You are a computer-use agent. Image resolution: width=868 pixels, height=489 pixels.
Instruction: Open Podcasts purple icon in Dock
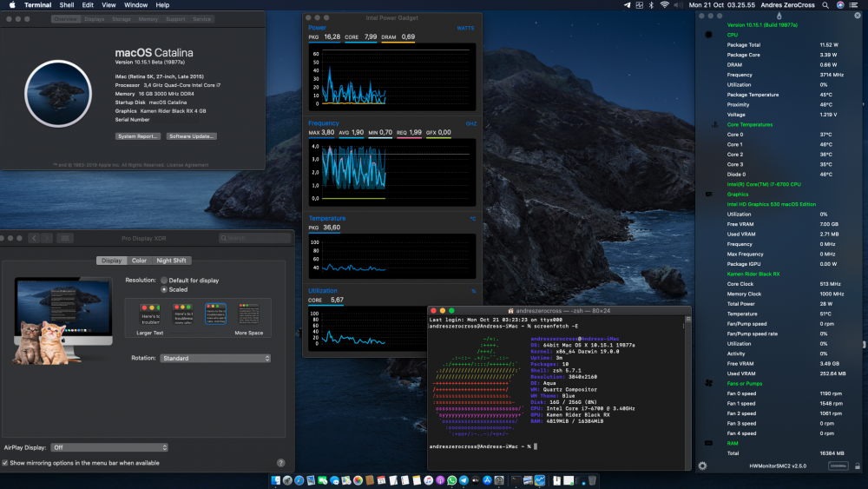pos(440,480)
